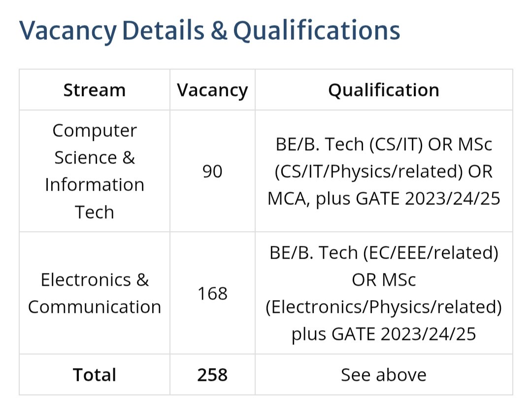532x413 pixels.
Task: Click the Computer Science & Information Tech cell
Action: pyautogui.click(x=95, y=171)
